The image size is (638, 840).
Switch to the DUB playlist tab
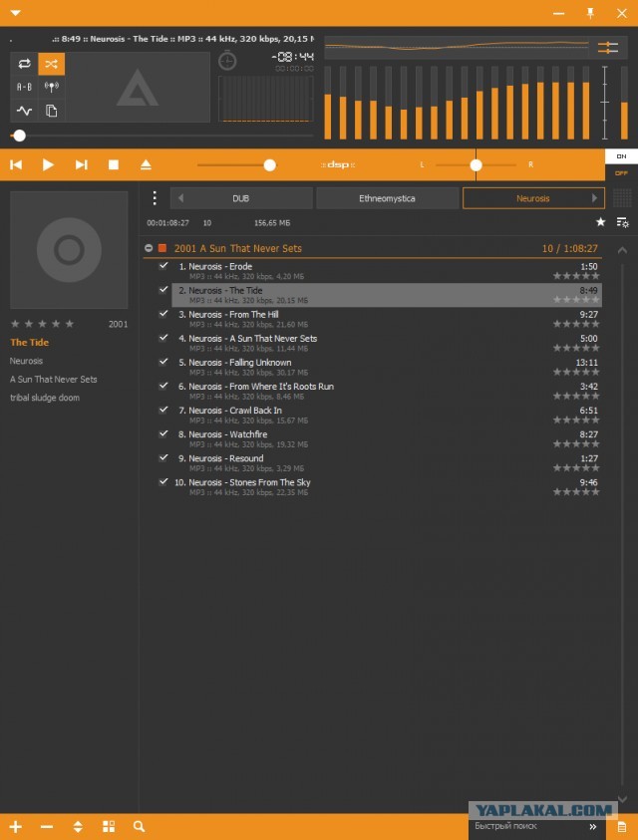pyautogui.click(x=241, y=198)
